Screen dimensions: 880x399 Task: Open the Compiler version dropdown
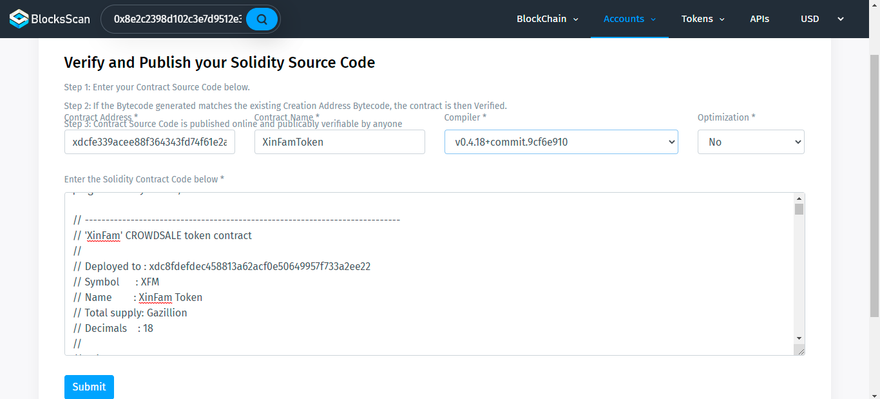(x=561, y=142)
